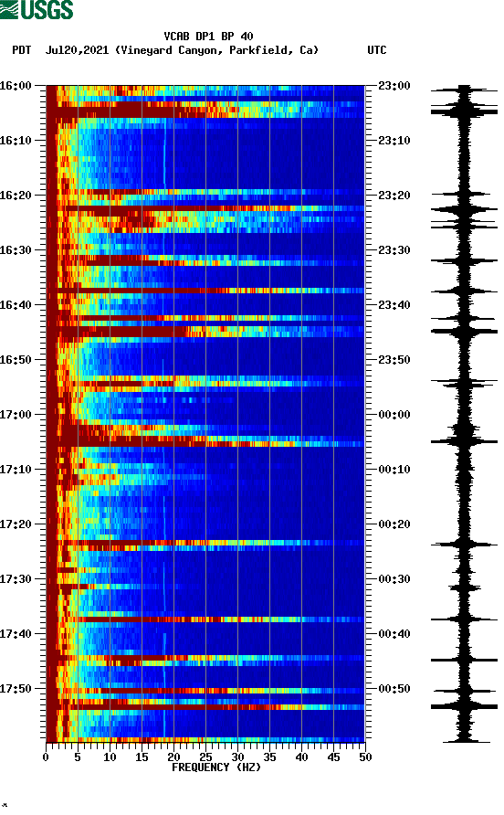The height and width of the screenshot is (815, 504).
Task: Click the 10 Hz frequency tick label
Action: click(110, 757)
